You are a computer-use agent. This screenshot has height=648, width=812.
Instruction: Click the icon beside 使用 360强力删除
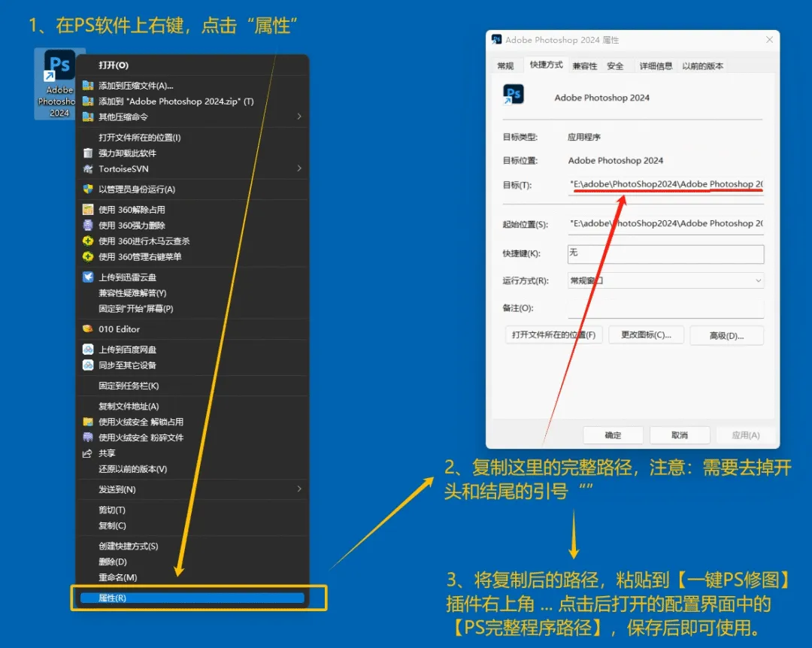[88, 225]
